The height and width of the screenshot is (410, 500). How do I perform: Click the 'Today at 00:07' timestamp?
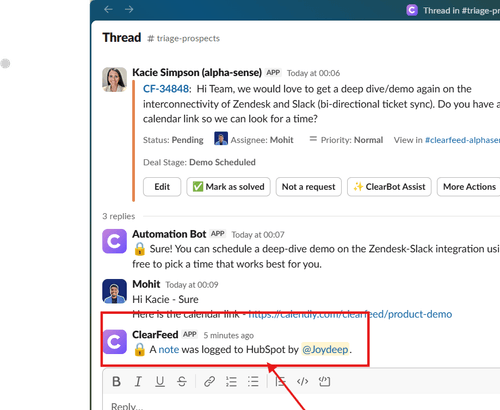click(x=258, y=235)
